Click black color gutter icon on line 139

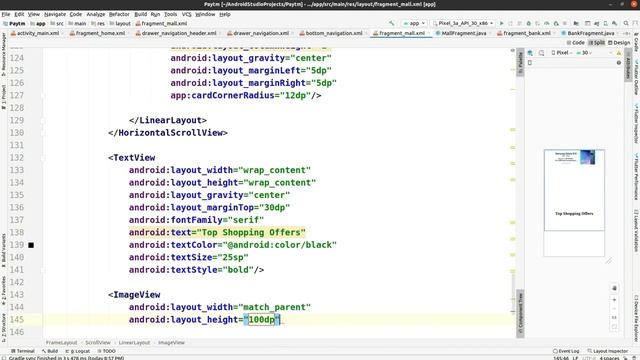click(x=31, y=245)
